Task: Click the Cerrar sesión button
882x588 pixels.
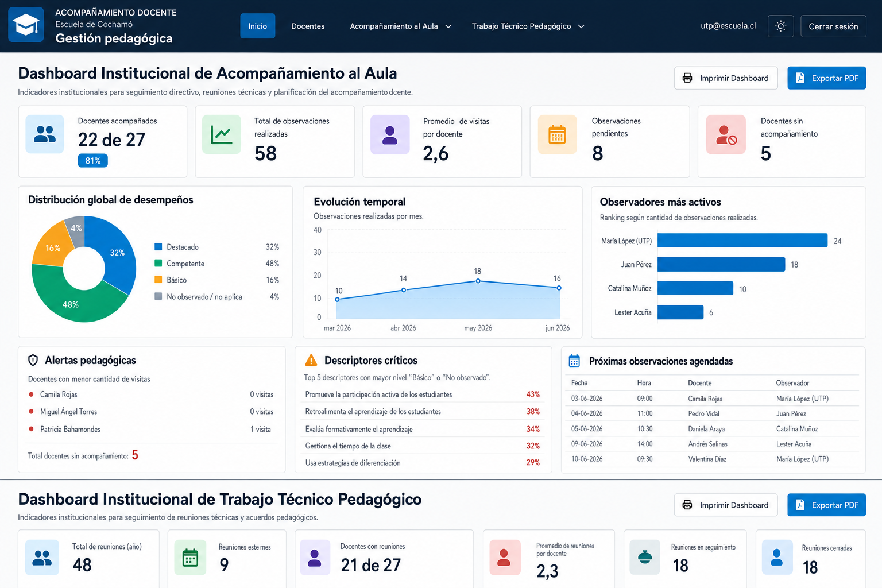Action: pyautogui.click(x=833, y=26)
